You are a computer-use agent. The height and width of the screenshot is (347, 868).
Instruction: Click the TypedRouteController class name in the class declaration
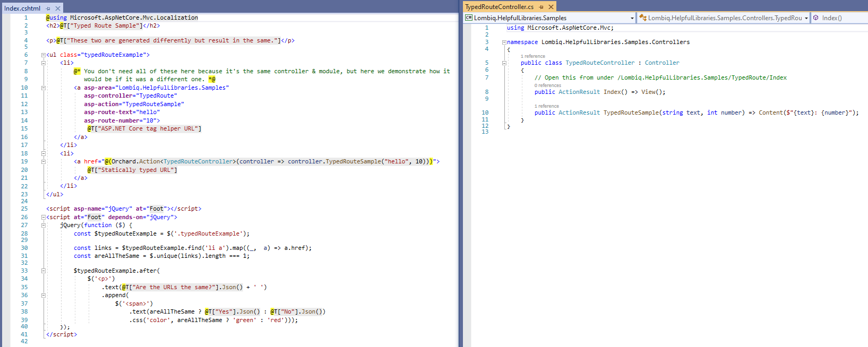pos(600,63)
